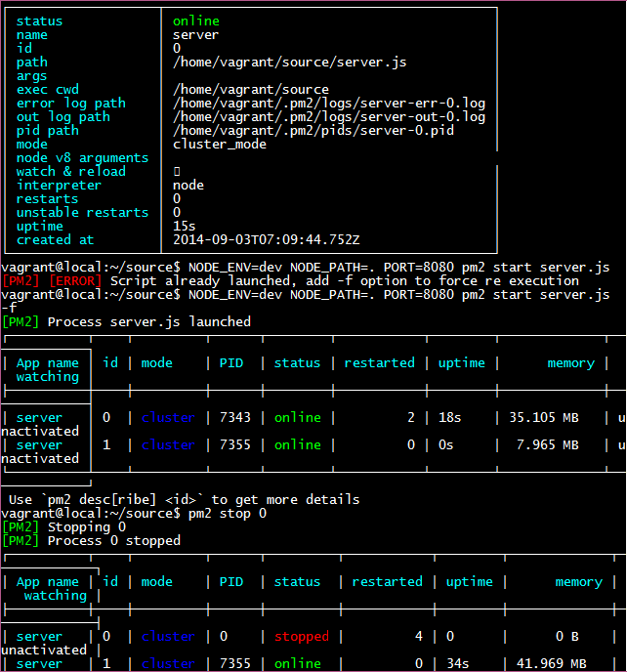
Task: Click 'PID' header in first table
Action: tap(231, 363)
